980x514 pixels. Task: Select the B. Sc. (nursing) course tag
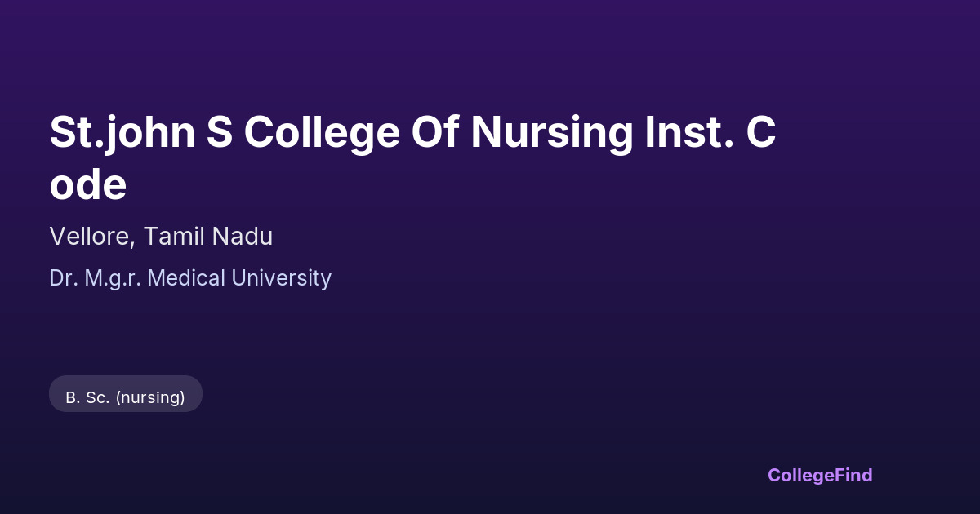126,397
